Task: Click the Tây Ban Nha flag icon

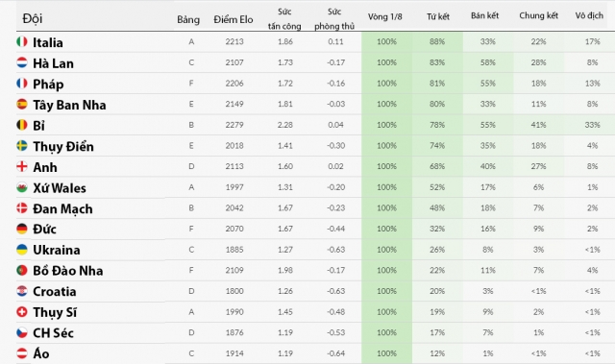Action: 22,104
